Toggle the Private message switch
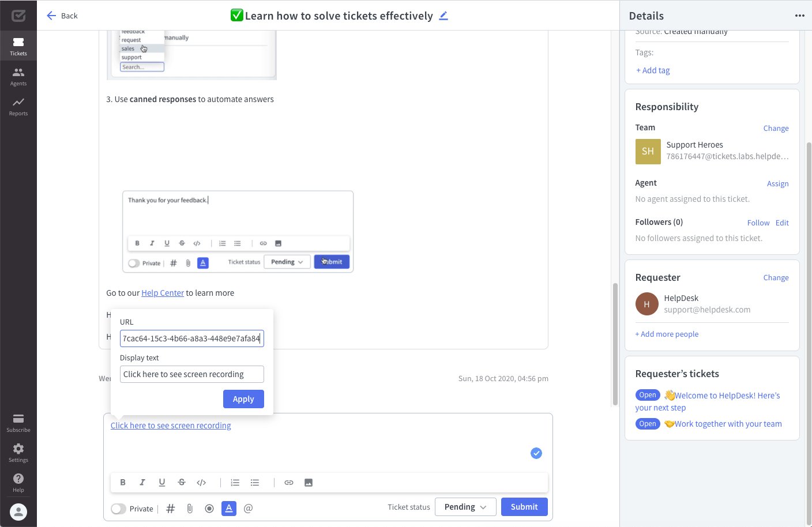This screenshot has width=812, height=527. 118,509
